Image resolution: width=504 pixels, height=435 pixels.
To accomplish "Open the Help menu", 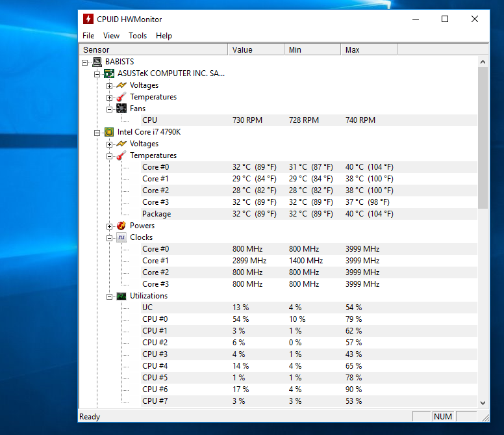I will tap(164, 36).
